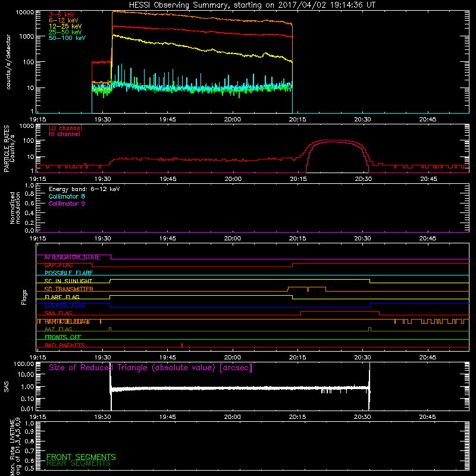Select the 0.7 tick label on livetime axis

click(29, 451)
